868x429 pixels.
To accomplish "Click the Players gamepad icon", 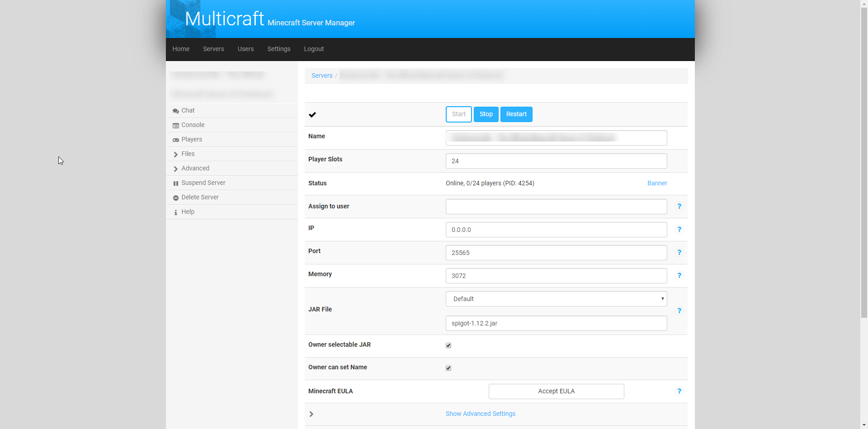I will click(x=176, y=140).
